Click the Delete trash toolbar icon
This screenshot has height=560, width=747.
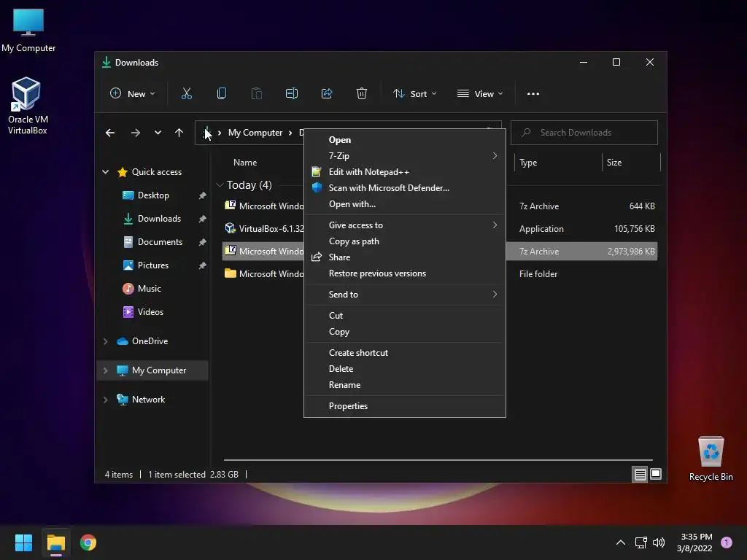362,94
